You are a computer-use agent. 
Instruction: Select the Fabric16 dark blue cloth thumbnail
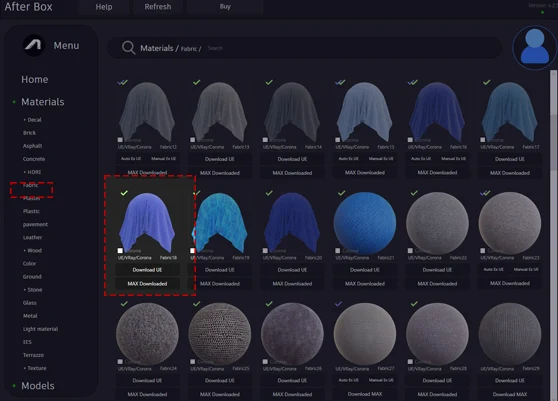point(437,112)
